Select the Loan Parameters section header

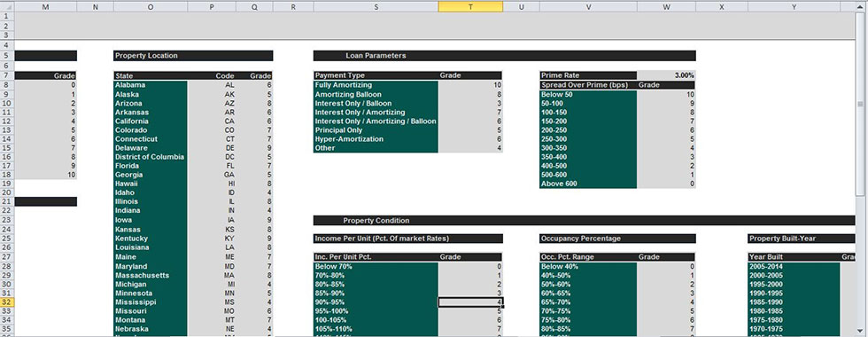[504, 56]
